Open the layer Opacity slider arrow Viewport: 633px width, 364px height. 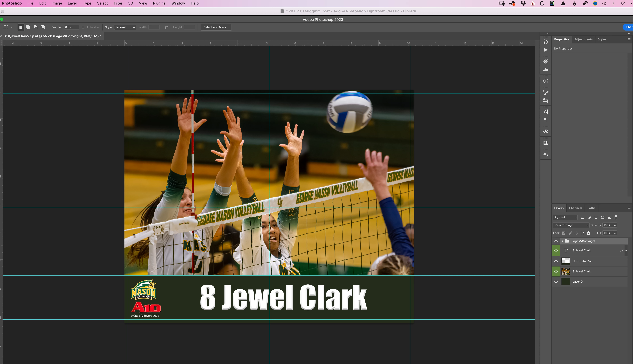pyautogui.click(x=615, y=225)
